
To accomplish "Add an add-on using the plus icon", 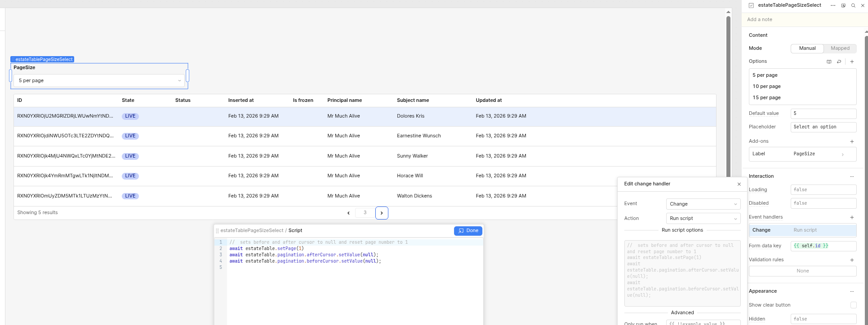I will coord(852,141).
